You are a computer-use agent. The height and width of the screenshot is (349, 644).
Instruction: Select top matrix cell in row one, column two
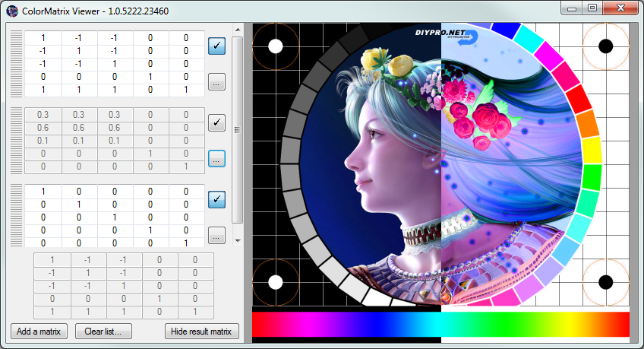79,38
